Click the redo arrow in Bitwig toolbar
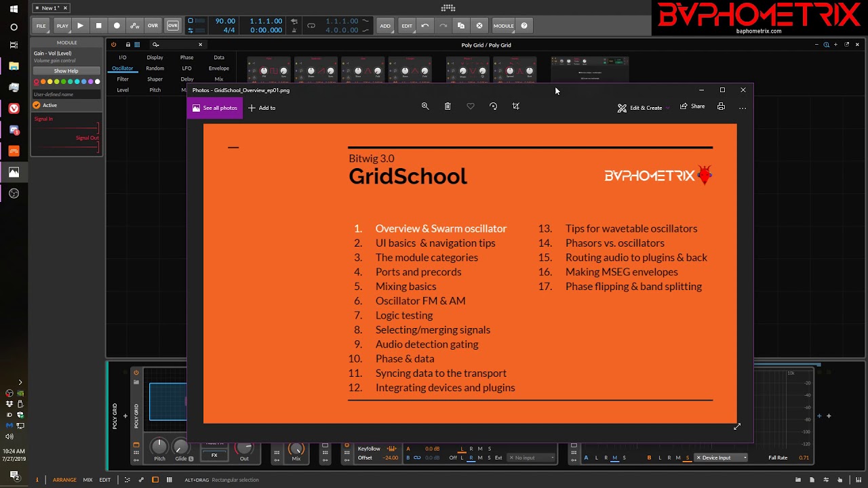The width and height of the screenshot is (868, 488). click(443, 26)
